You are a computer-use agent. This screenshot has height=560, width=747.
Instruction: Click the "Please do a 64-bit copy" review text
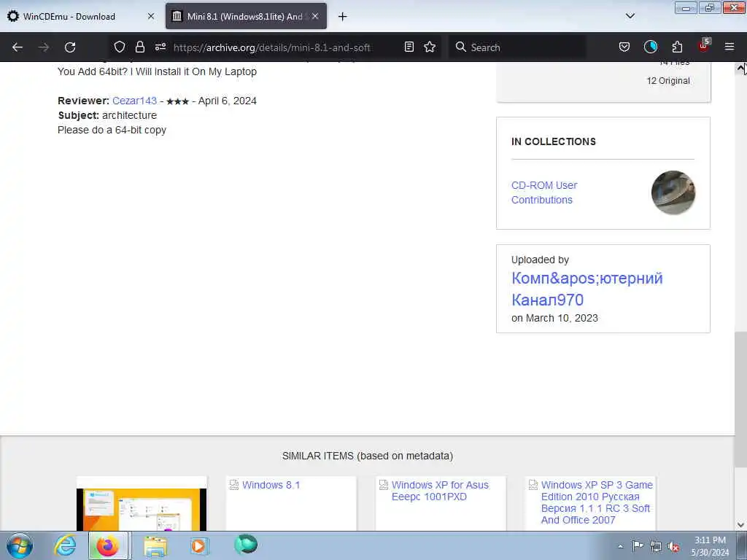(x=112, y=130)
